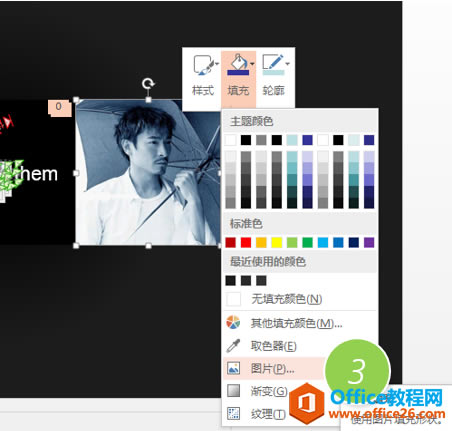
Task: Click the picture fill icon
Action: click(x=233, y=368)
